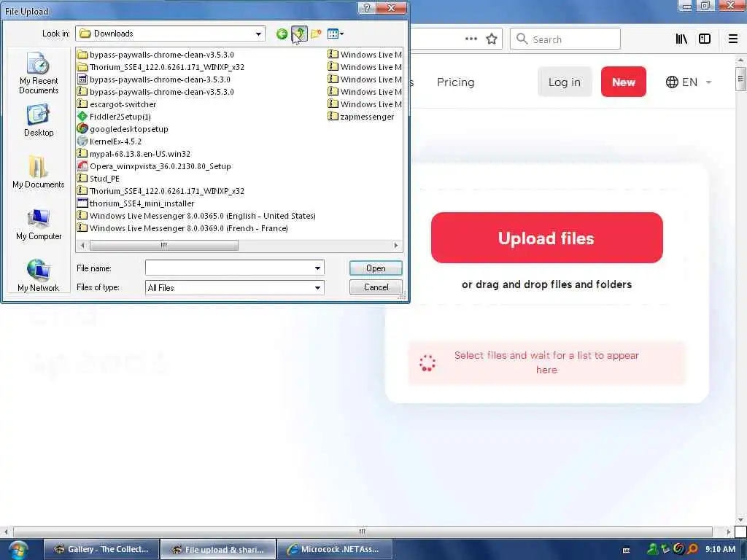
Task: Switch to Microcock .NET Ass... taskbar window
Action: pos(334,550)
